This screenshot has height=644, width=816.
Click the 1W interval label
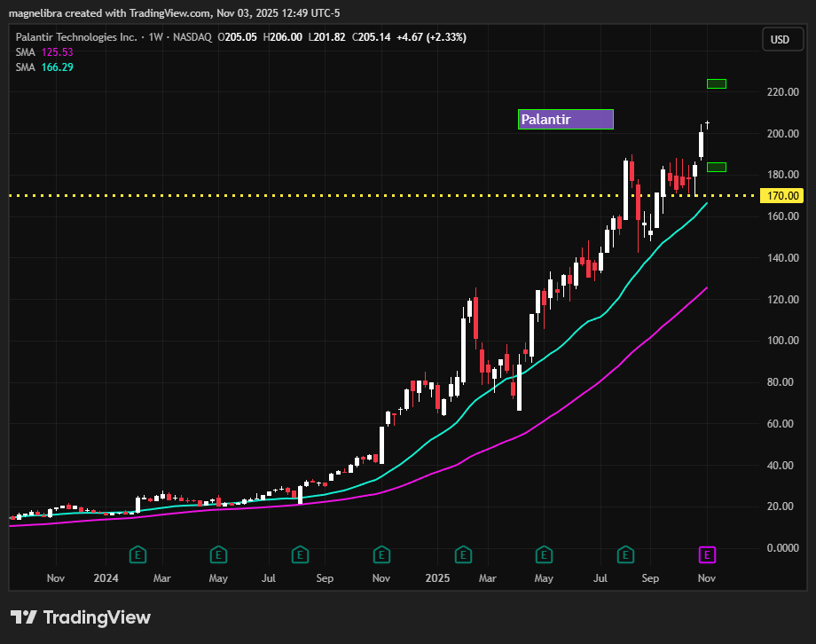(x=155, y=37)
